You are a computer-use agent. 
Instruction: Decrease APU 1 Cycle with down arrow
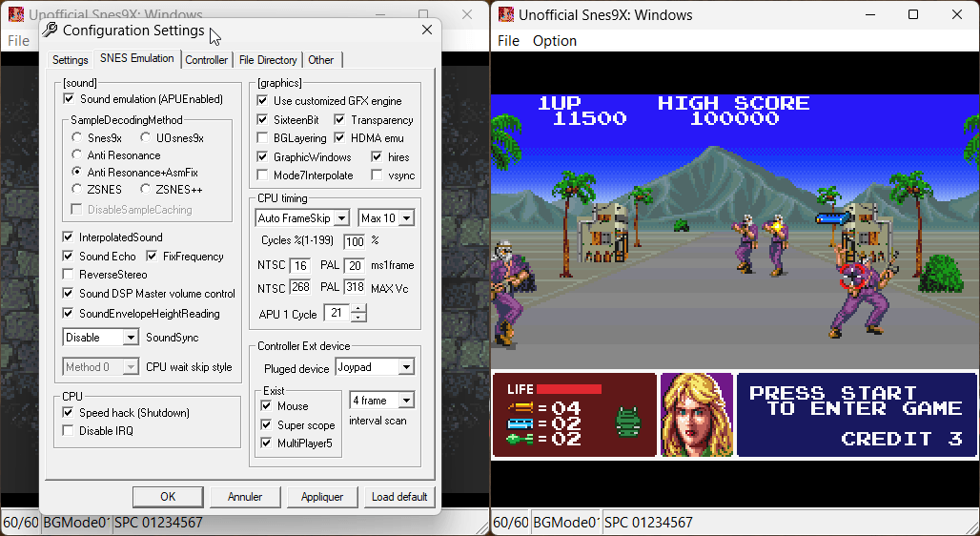(x=358, y=317)
